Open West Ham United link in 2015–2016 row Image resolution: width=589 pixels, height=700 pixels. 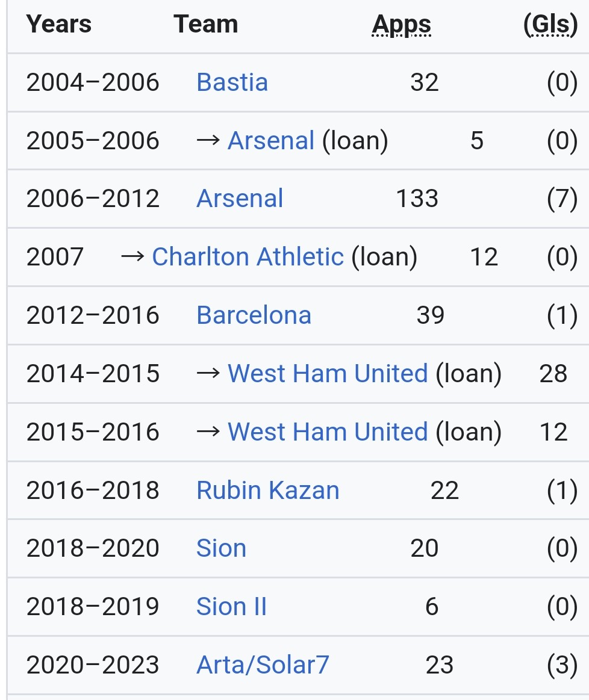(328, 432)
